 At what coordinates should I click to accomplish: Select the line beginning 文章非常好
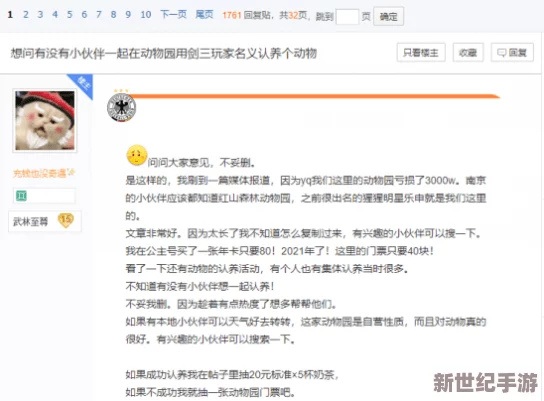click(303, 233)
